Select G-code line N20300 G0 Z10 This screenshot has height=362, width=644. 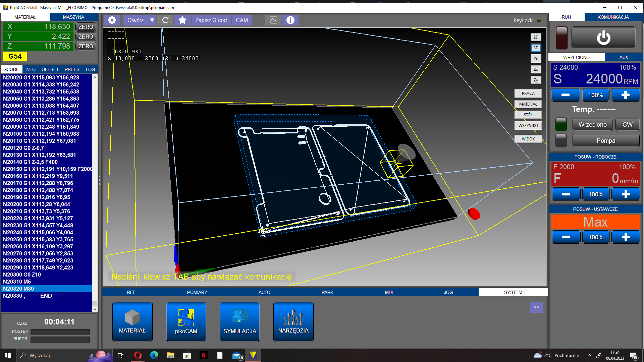47,275
